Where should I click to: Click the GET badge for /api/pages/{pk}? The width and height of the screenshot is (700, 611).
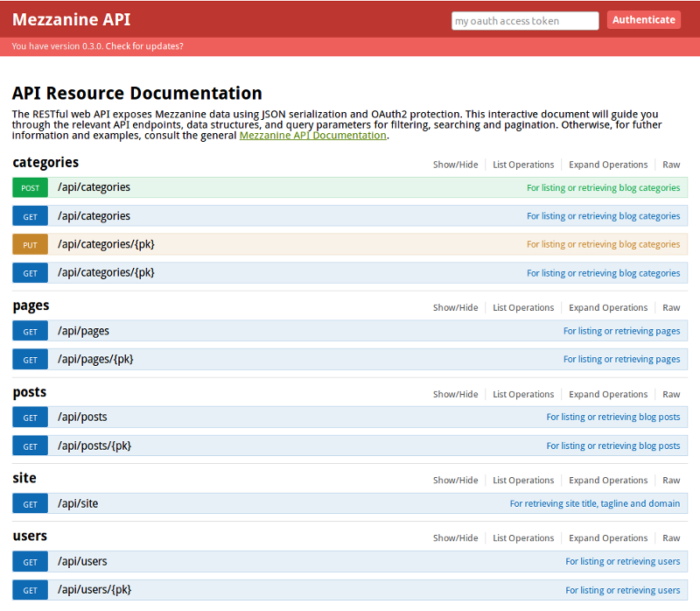coord(30,360)
